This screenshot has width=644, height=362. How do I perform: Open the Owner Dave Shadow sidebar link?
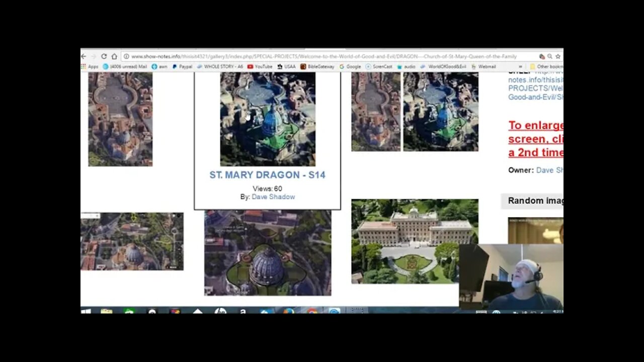tap(549, 170)
